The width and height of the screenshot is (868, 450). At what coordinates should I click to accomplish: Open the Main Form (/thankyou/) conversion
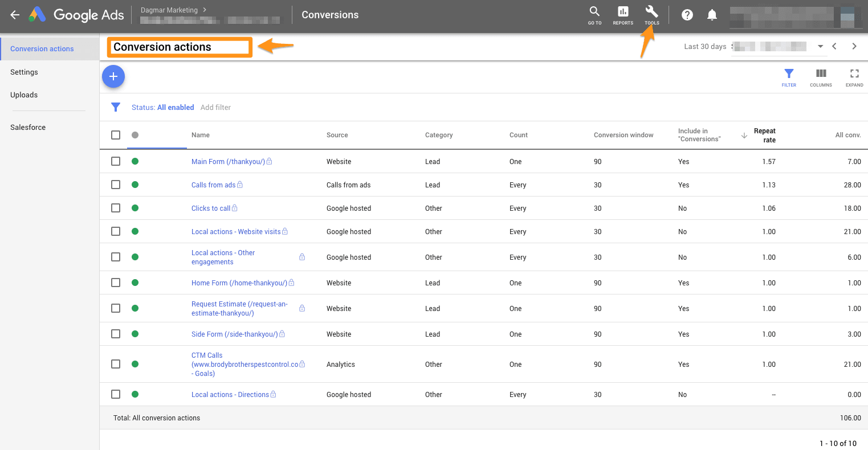[x=228, y=162]
